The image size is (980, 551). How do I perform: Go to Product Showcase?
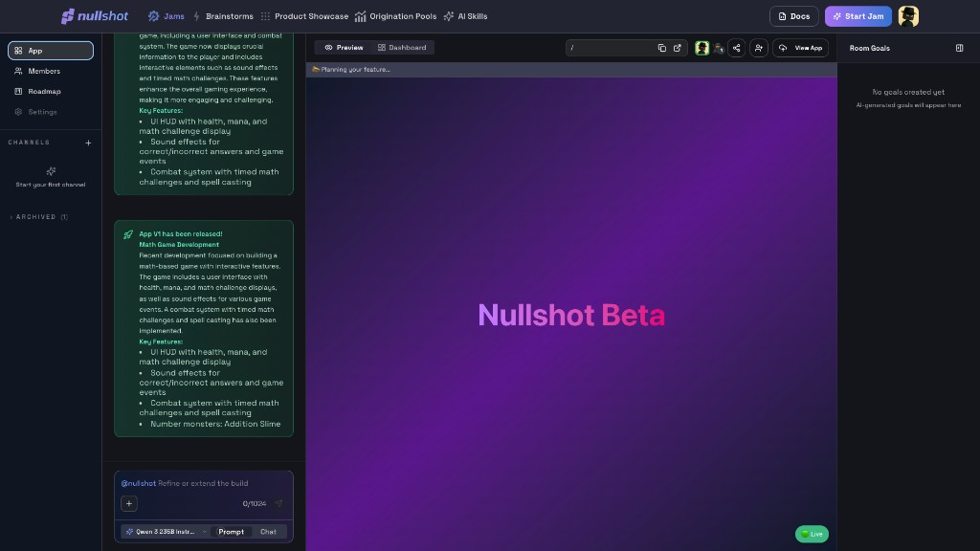304,16
